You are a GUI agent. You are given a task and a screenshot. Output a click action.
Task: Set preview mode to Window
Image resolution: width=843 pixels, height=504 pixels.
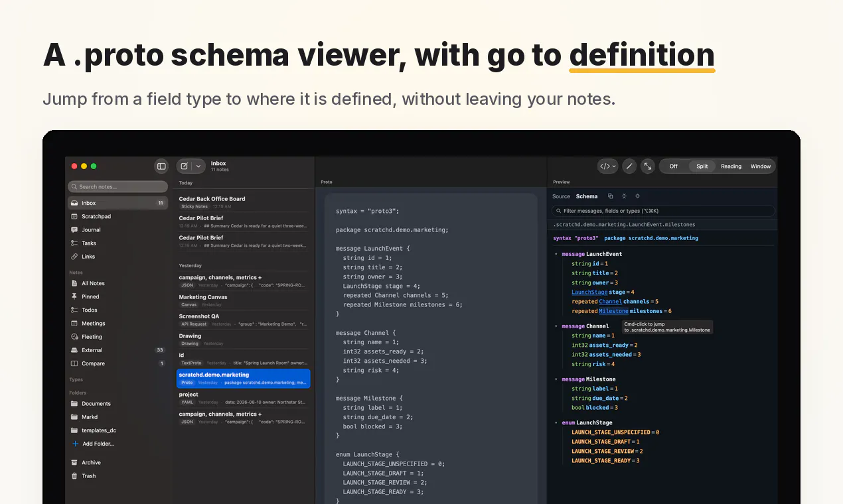pos(761,166)
